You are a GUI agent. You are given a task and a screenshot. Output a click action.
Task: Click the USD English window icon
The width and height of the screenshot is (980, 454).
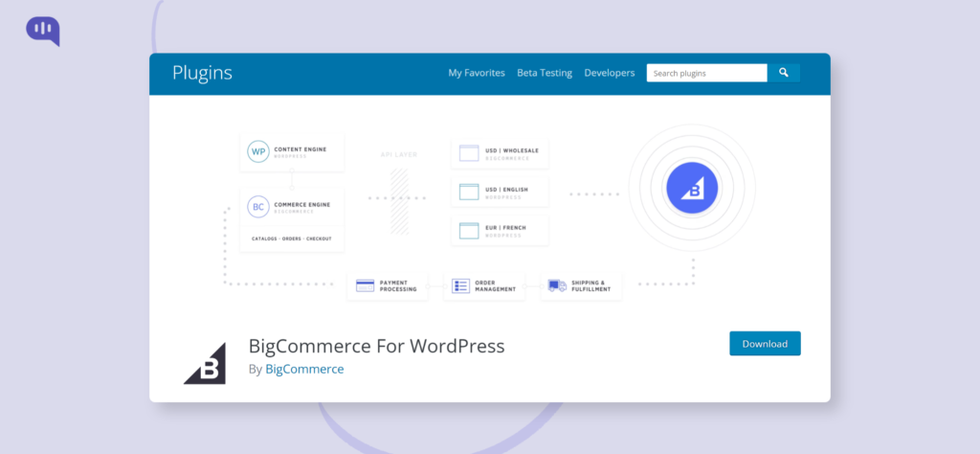click(469, 192)
